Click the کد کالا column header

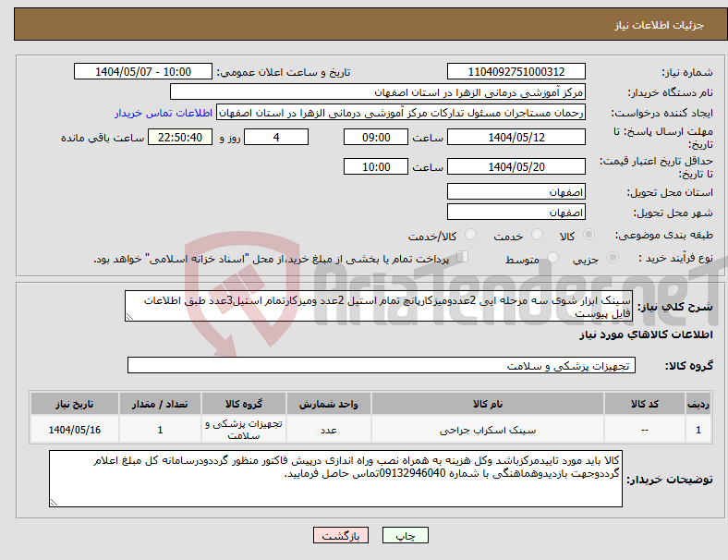[x=645, y=404]
